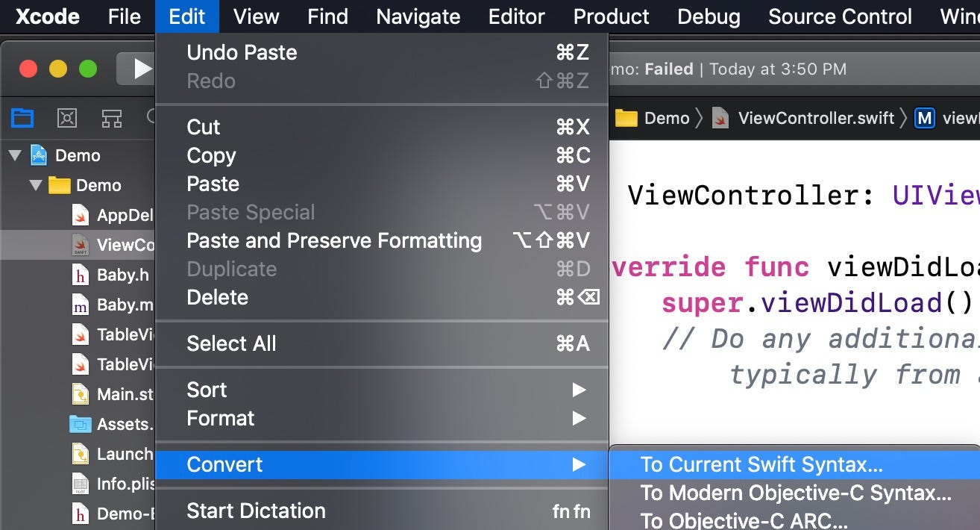Collapse the Demo project disclosure triangle
This screenshot has height=530, width=980.
pyautogui.click(x=14, y=155)
